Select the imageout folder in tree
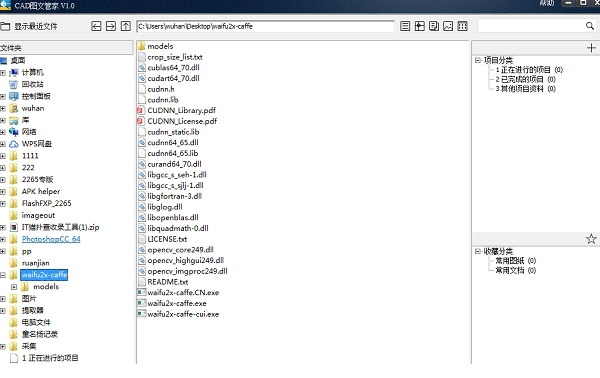 38,215
